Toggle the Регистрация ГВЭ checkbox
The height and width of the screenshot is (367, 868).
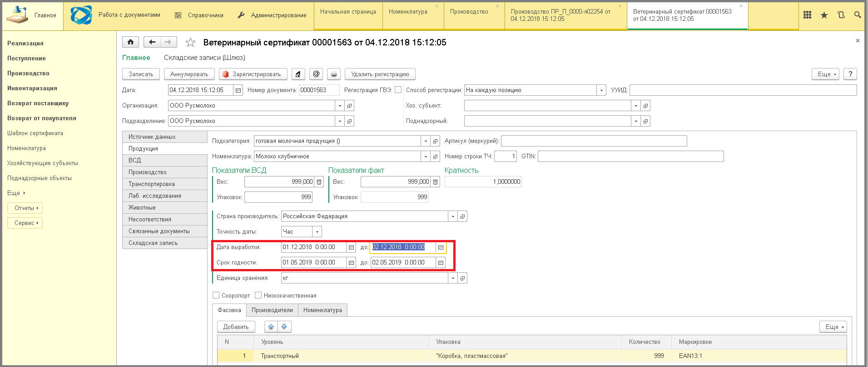(398, 90)
